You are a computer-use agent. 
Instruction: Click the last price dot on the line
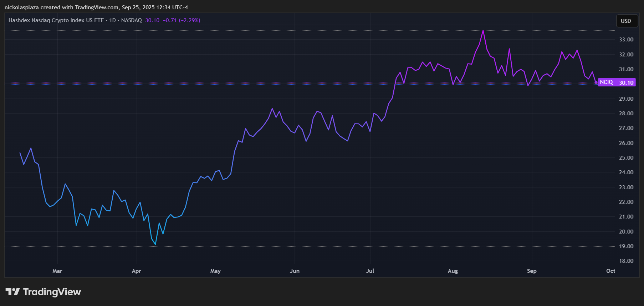coord(596,82)
